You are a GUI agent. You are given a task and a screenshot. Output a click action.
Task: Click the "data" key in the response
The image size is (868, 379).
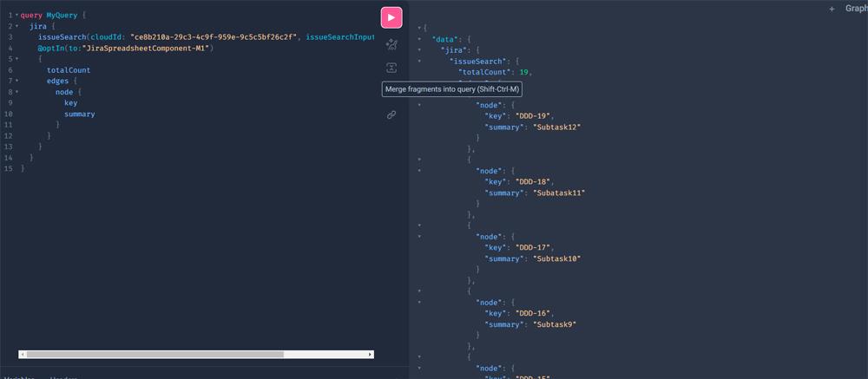tap(444, 39)
